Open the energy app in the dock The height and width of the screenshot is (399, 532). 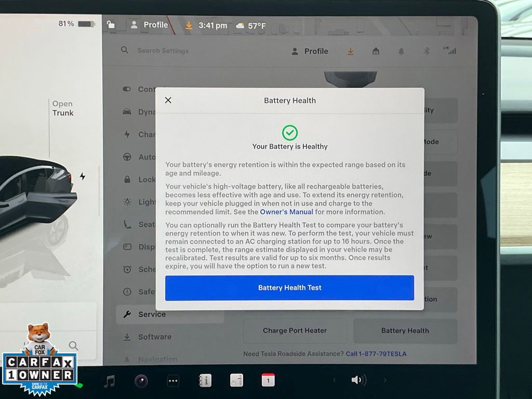[236, 380]
